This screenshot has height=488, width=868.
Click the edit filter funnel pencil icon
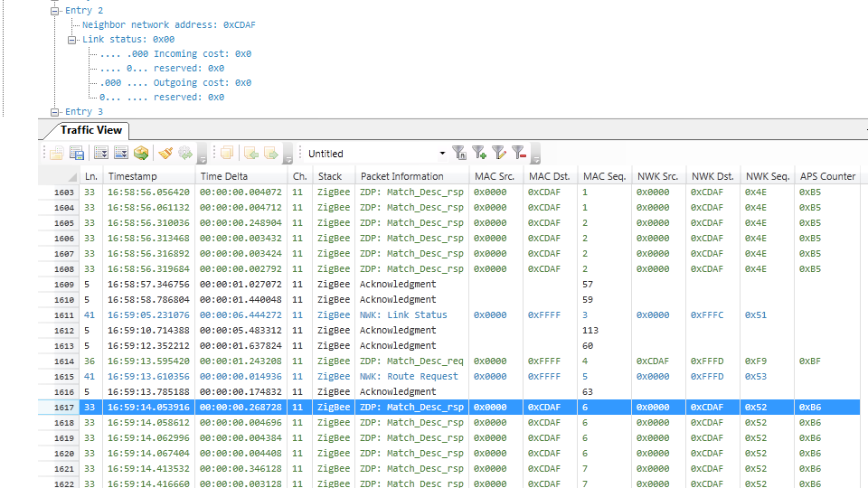499,154
